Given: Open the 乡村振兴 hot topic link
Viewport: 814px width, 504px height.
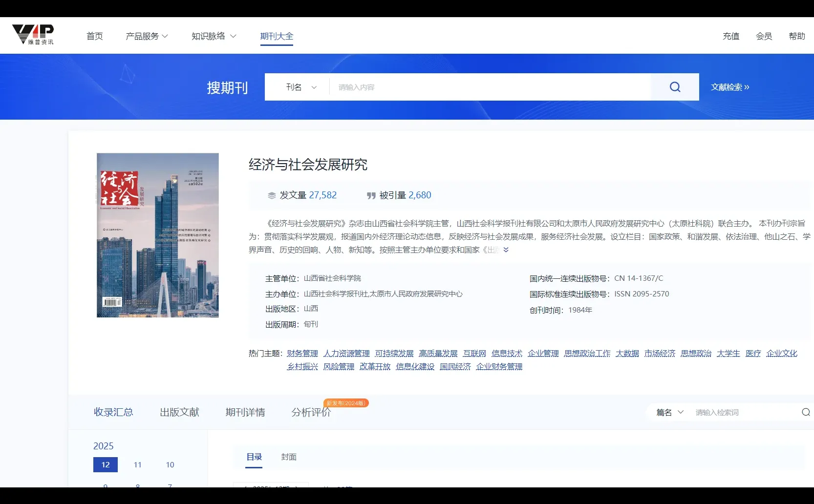Looking at the screenshot, I should 301,366.
